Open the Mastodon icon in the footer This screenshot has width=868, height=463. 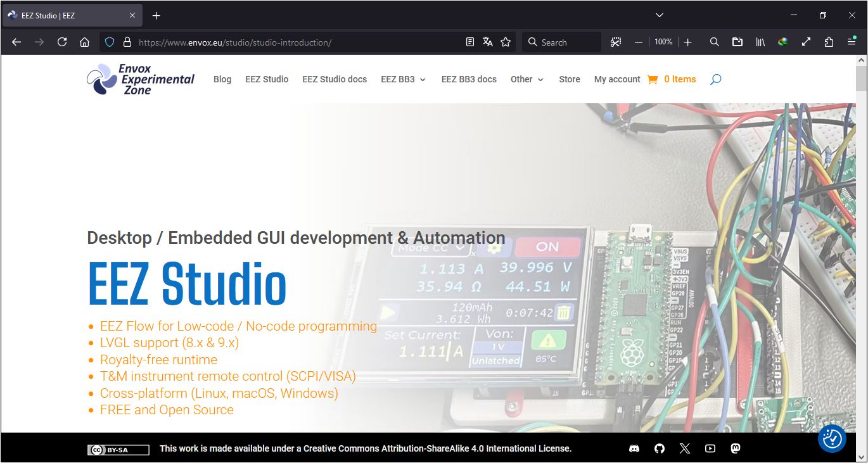point(736,448)
